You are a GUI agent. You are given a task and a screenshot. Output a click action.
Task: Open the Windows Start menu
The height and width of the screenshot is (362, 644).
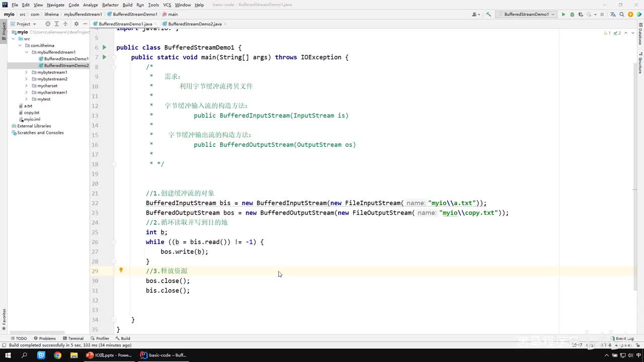pyautogui.click(x=8, y=355)
